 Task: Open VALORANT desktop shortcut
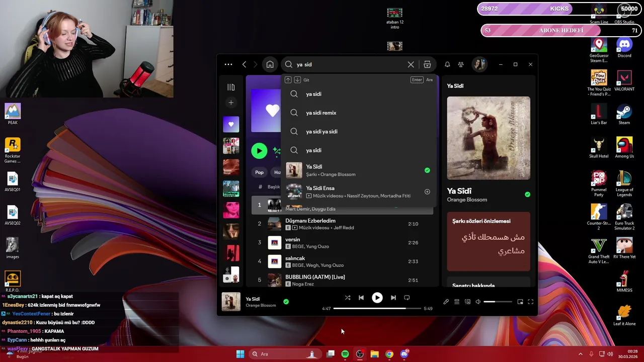(x=624, y=81)
